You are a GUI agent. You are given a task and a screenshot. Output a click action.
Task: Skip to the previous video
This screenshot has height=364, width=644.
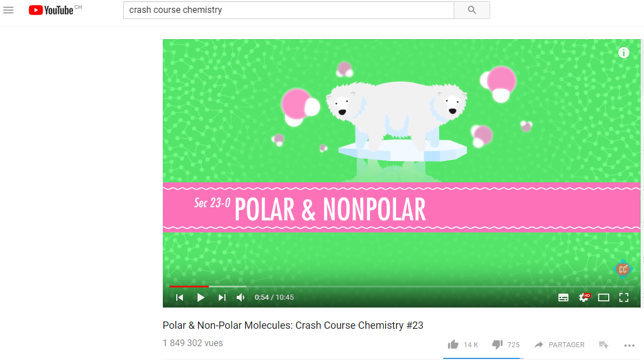180,297
